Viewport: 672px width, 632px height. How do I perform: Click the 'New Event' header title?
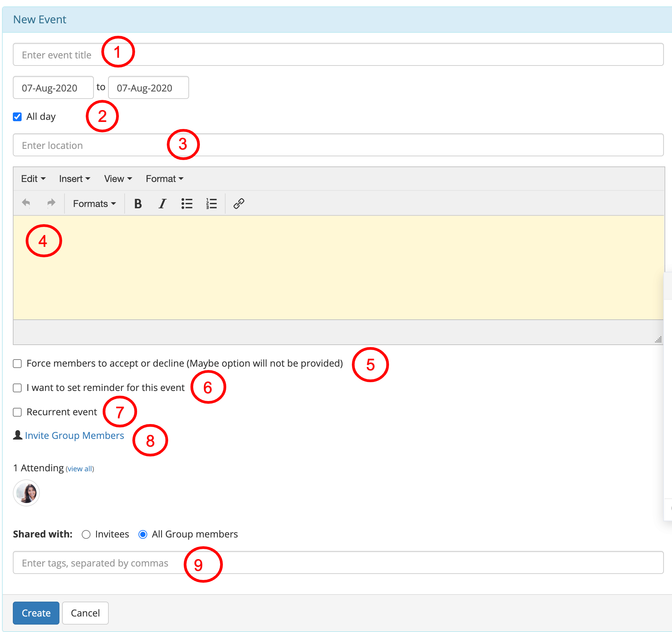pos(40,20)
